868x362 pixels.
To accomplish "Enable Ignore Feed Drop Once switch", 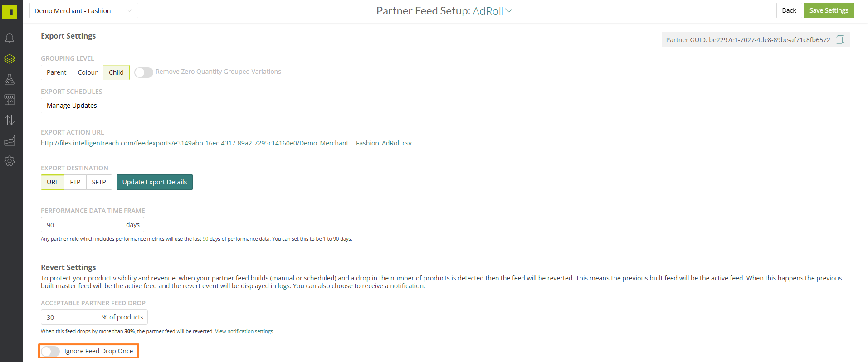I will point(50,351).
